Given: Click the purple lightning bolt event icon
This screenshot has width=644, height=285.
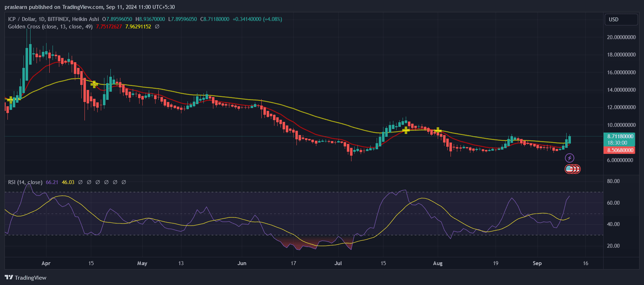Looking at the screenshot, I should [x=569, y=158].
